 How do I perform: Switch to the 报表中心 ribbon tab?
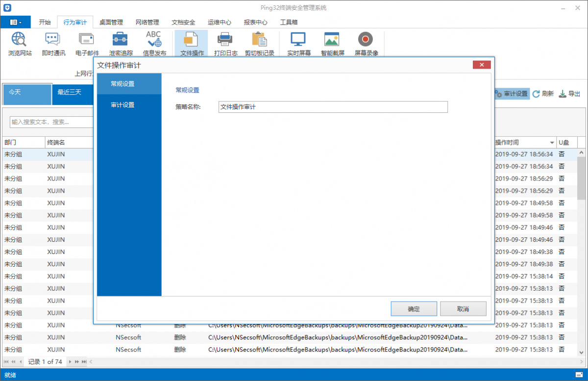pos(256,22)
